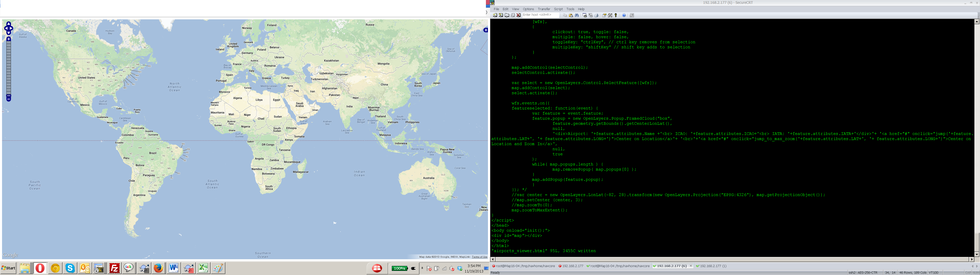
Task: Open the Transfer menu
Action: (x=544, y=9)
